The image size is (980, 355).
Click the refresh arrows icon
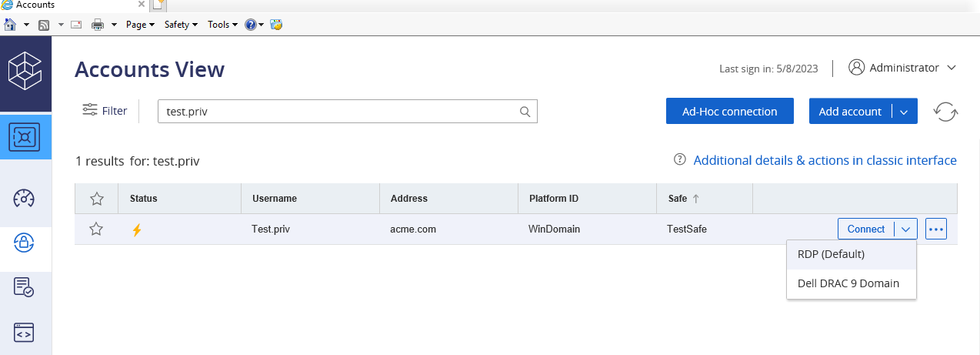(945, 111)
